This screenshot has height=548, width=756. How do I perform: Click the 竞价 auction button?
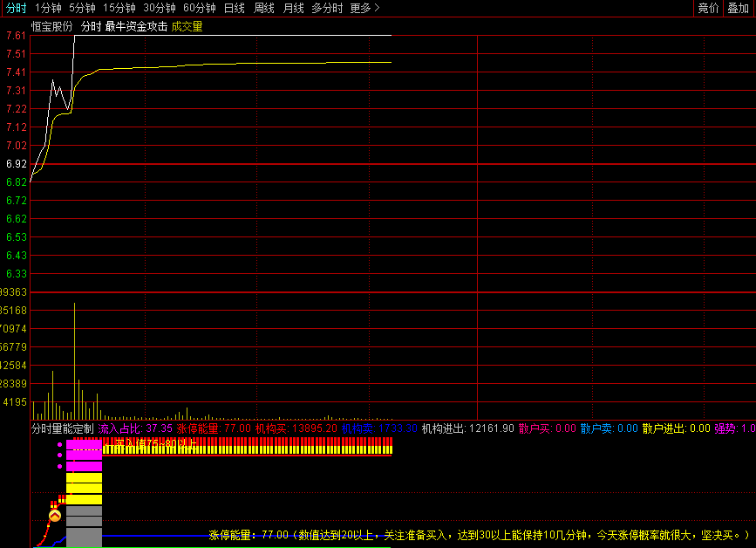708,8
